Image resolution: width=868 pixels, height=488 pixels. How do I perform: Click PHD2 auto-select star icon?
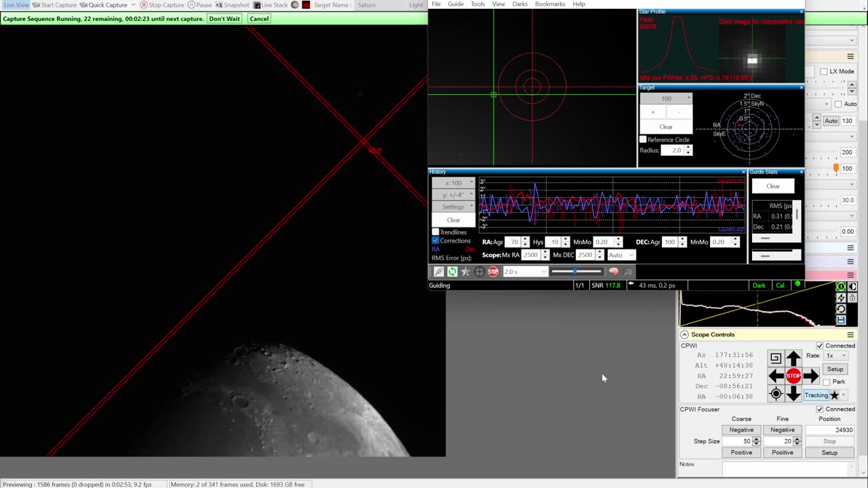(466, 272)
